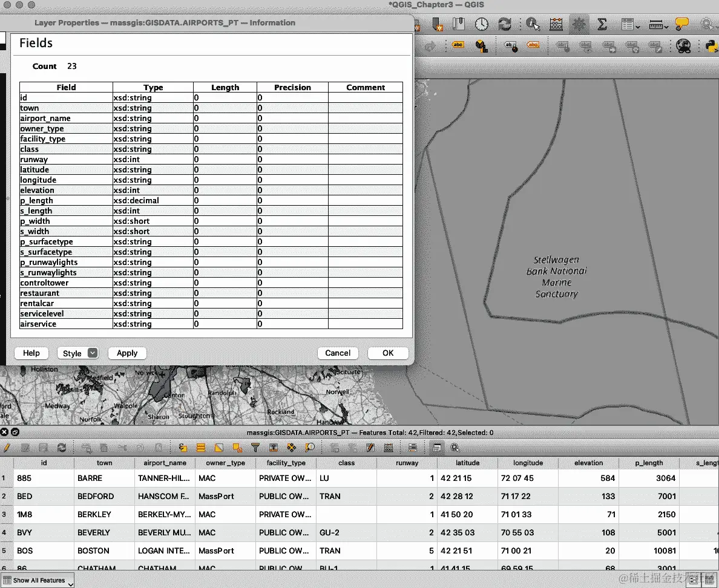Click Apply in Layer Properties
The width and height of the screenshot is (719, 588).
pyautogui.click(x=127, y=353)
